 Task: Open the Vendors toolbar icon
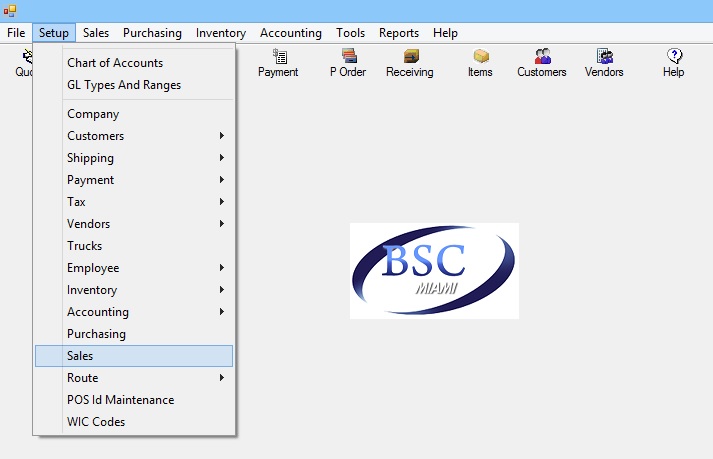[x=604, y=63]
